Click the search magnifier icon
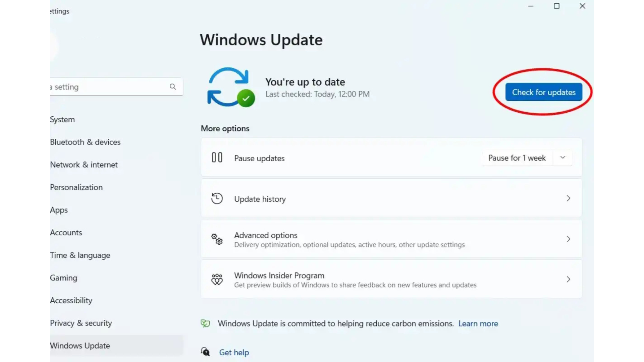 point(173,86)
